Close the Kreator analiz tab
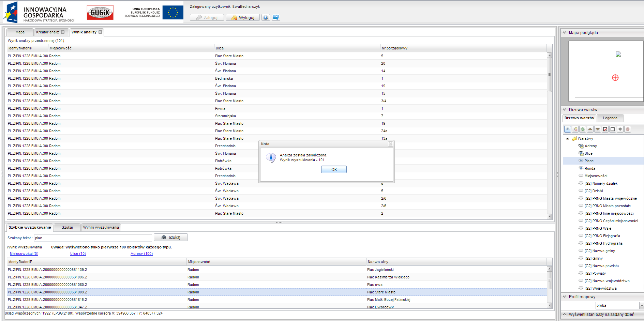 [63, 32]
